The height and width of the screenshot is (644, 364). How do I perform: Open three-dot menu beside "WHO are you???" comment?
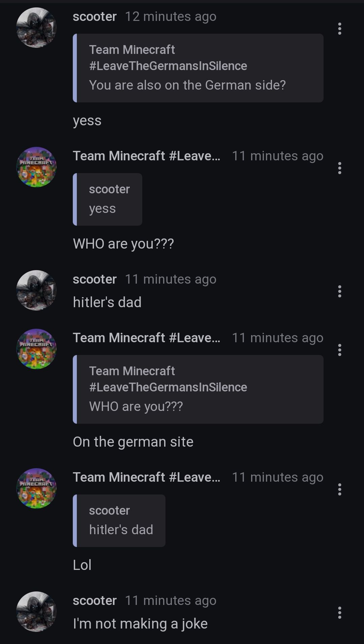point(339,168)
